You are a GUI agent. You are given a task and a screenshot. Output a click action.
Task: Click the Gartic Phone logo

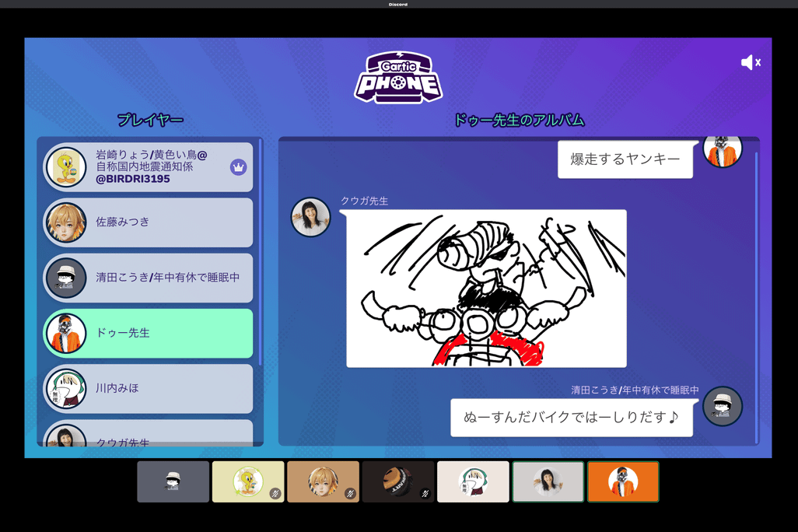coord(398,77)
